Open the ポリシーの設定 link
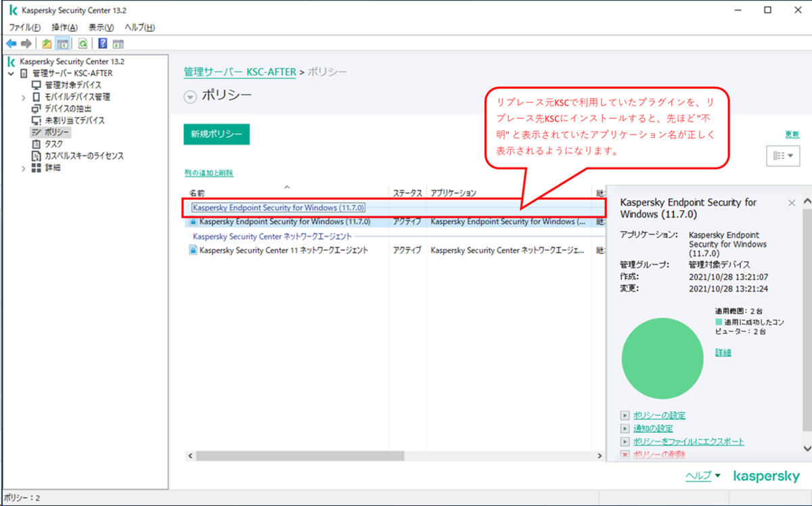Image resolution: width=812 pixels, height=506 pixels. coord(659,415)
